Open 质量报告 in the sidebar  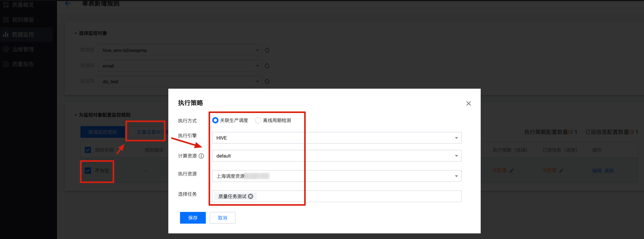point(23,64)
